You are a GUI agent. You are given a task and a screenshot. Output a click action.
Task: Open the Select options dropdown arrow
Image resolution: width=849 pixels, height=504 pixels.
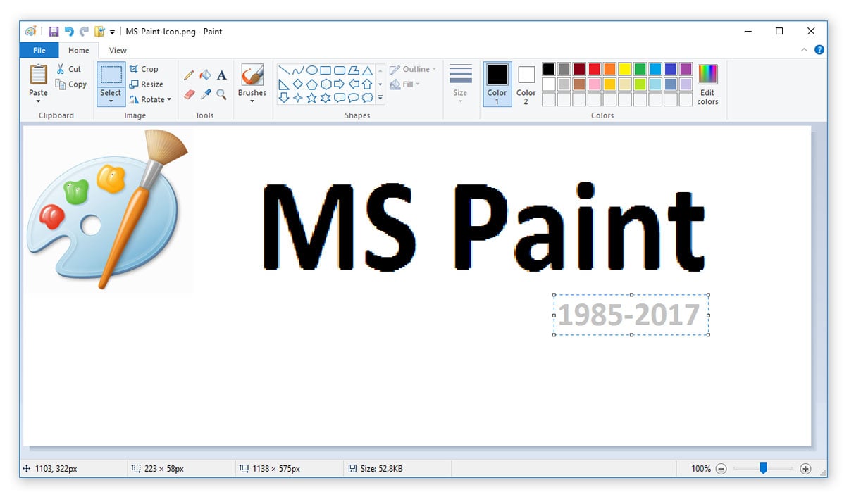coord(111,101)
